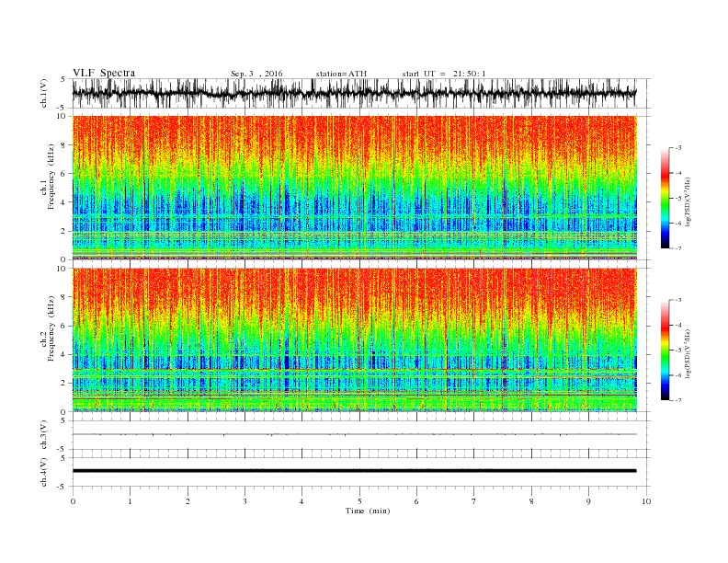Viewport: 728px width, 563px height.
Task: Click the lower spectrogram color bar
Action: [665, 350]
